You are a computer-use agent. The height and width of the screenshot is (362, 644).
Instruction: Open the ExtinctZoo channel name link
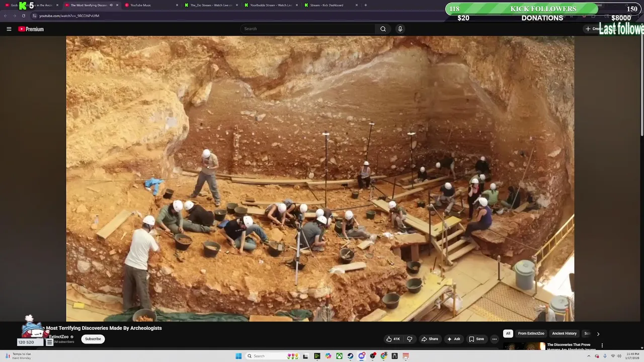pos(59,337)
